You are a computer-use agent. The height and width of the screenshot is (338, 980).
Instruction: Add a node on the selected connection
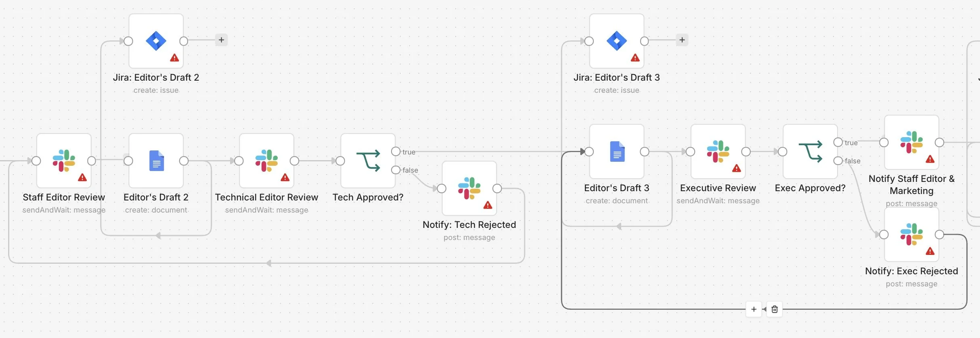(x=754, y=309)
